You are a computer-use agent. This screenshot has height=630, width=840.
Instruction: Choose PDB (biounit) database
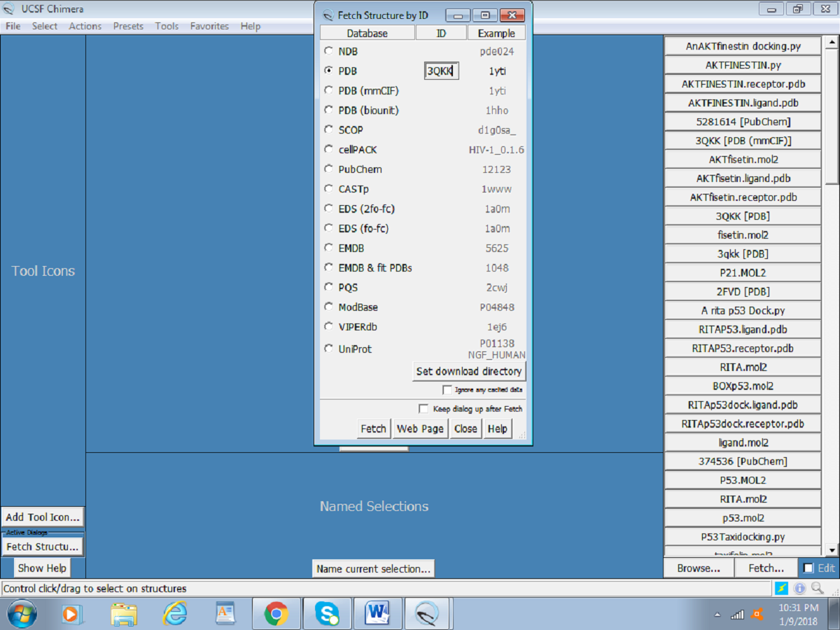click(x=328, y=110)
